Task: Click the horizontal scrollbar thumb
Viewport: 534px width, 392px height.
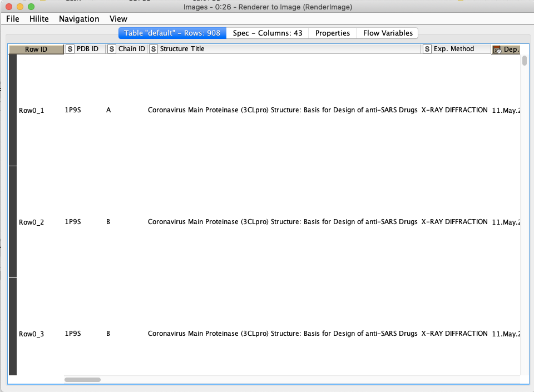Action: [82, 380]
